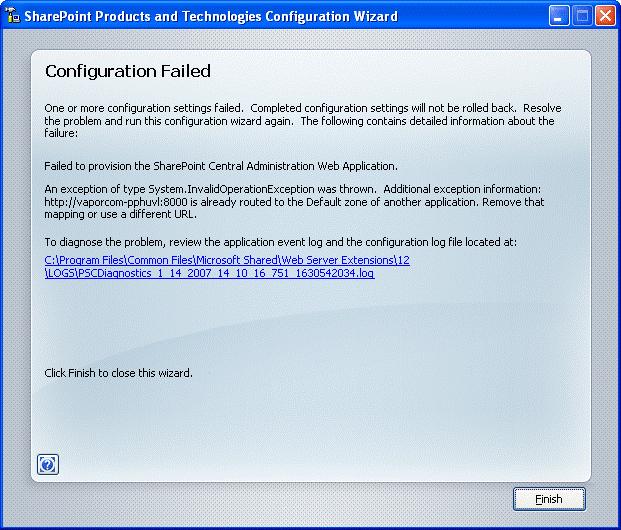Click the Finish button
The width and height of the screenshot is (621, 530).
click(548, 499)
